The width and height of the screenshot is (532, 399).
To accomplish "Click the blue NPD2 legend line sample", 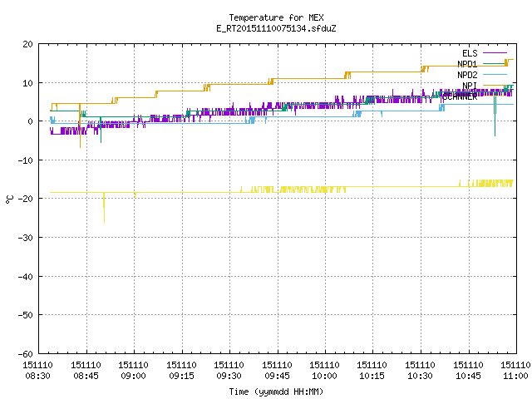I will pos(495,74).
